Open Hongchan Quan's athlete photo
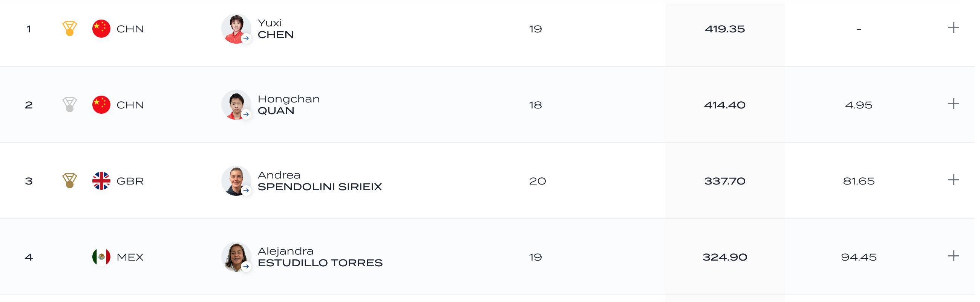 (236, 104)
